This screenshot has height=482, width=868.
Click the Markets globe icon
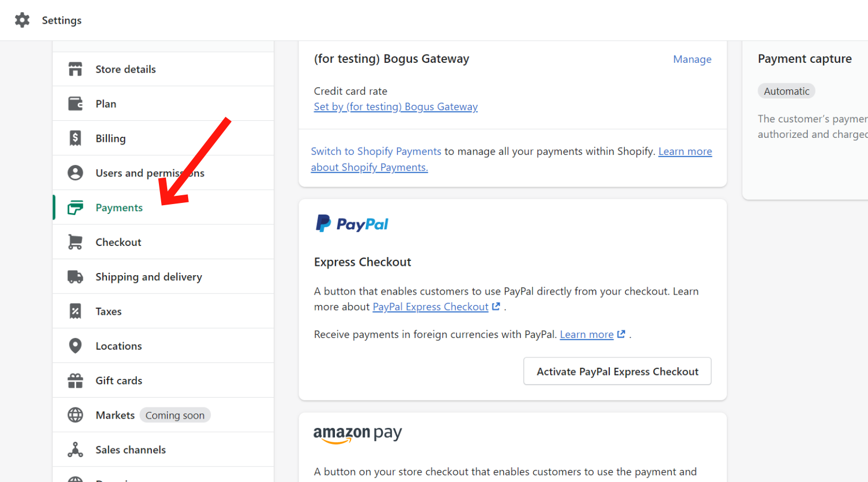tap(76, 415)
